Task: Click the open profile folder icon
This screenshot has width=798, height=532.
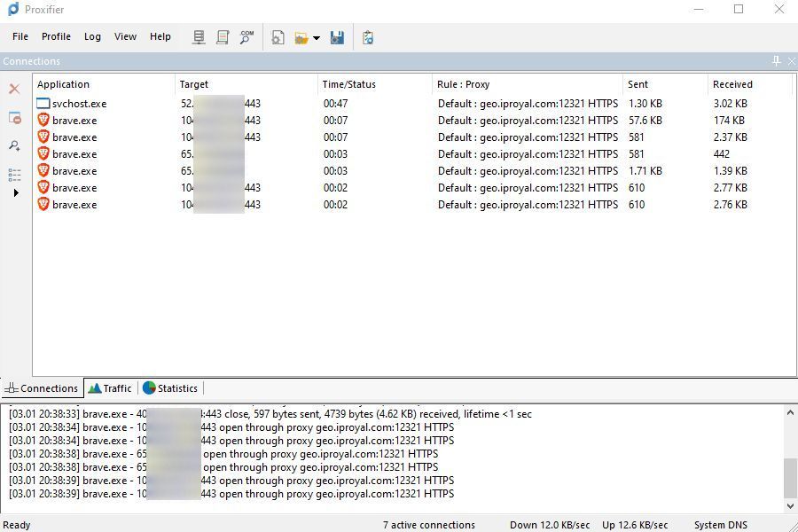Action: click(x=301, y=37)
